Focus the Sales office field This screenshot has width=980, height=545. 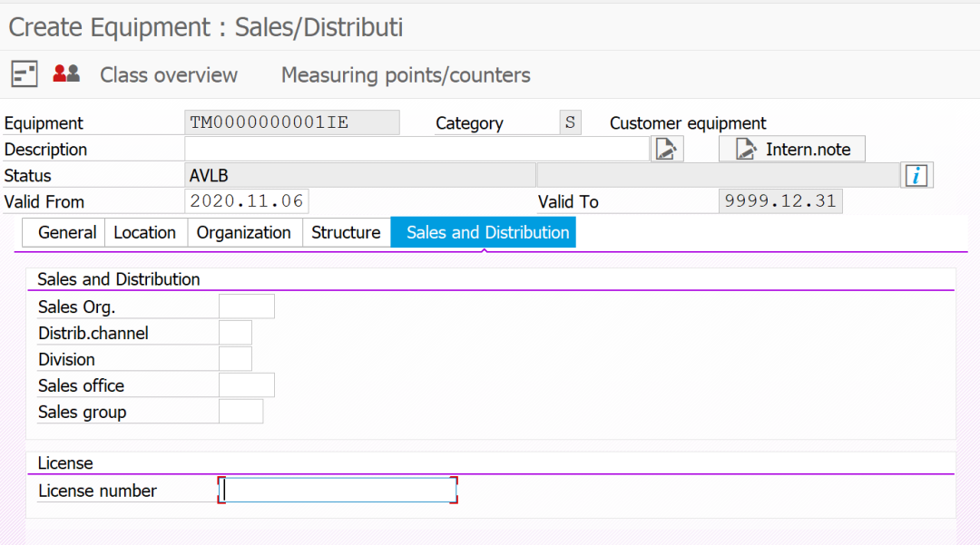[x=246, y=385]
